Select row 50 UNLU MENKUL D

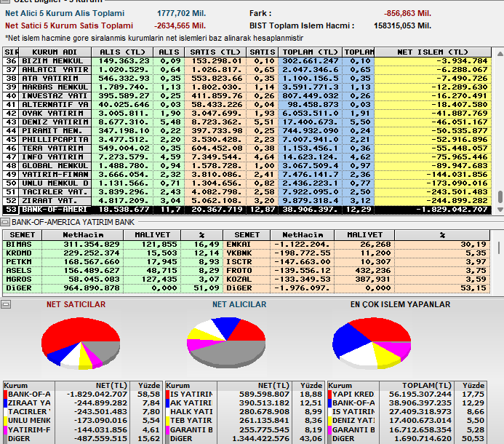point(247,183)
